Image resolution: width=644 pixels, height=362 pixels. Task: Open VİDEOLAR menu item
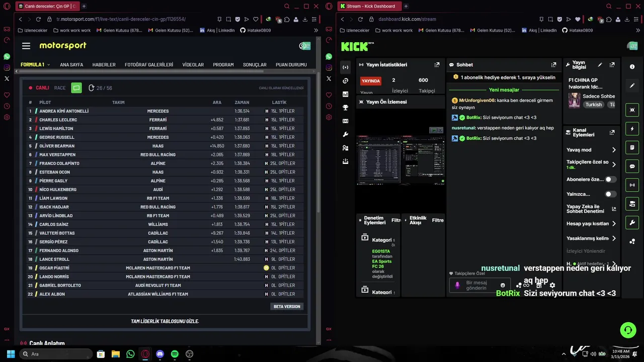(x=193, y=65)
